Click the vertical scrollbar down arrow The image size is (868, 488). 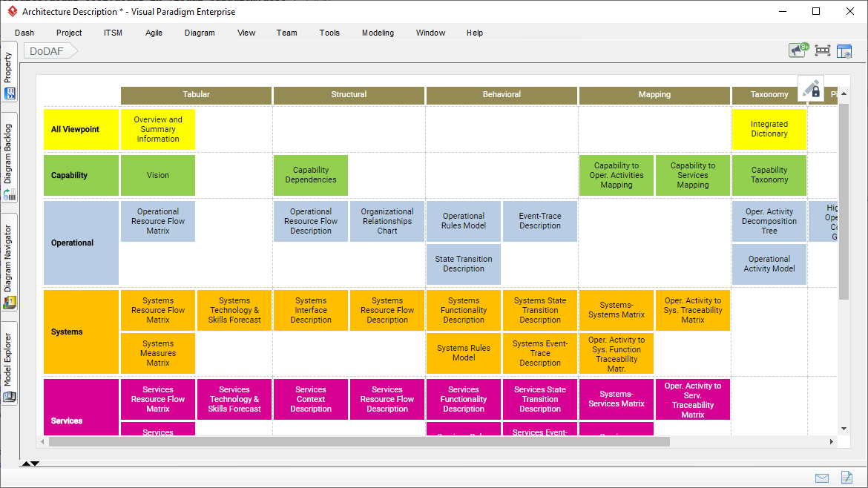pos(844,429)
